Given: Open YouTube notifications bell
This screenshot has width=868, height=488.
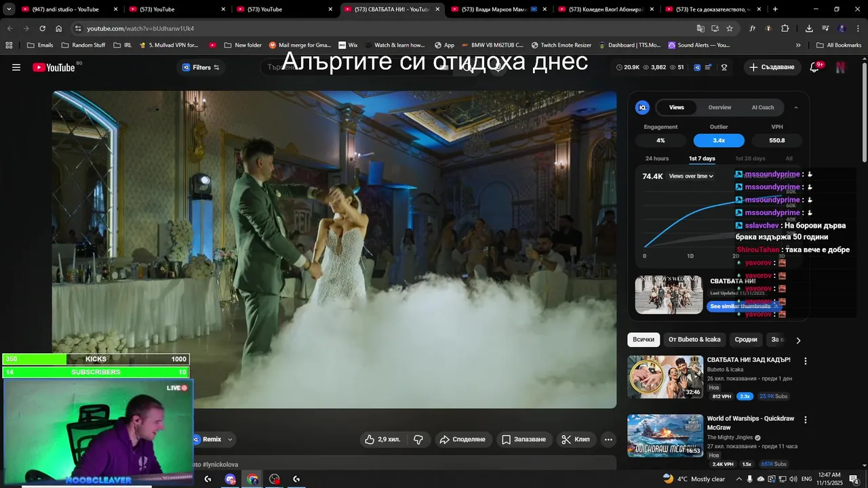Looking at the screenshot, I should tap(814, 67).
